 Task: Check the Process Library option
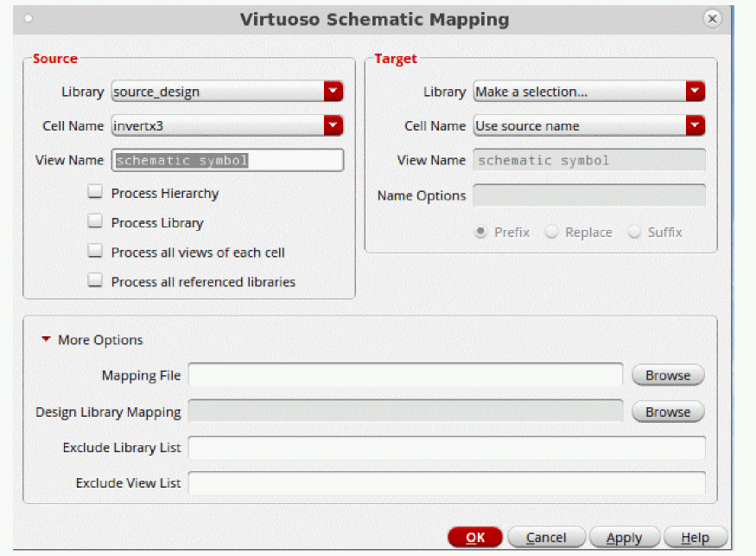click(x=96, y=222)
